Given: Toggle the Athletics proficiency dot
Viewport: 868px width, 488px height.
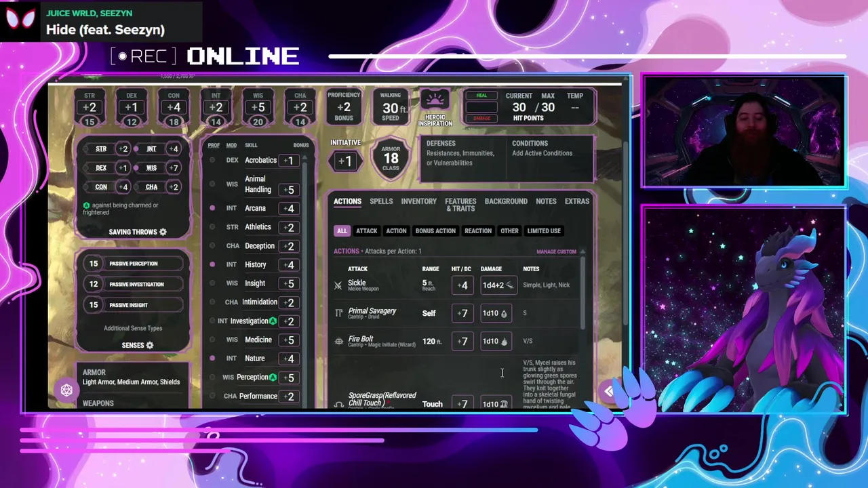Looking at the screenshot, I should 212,227.
